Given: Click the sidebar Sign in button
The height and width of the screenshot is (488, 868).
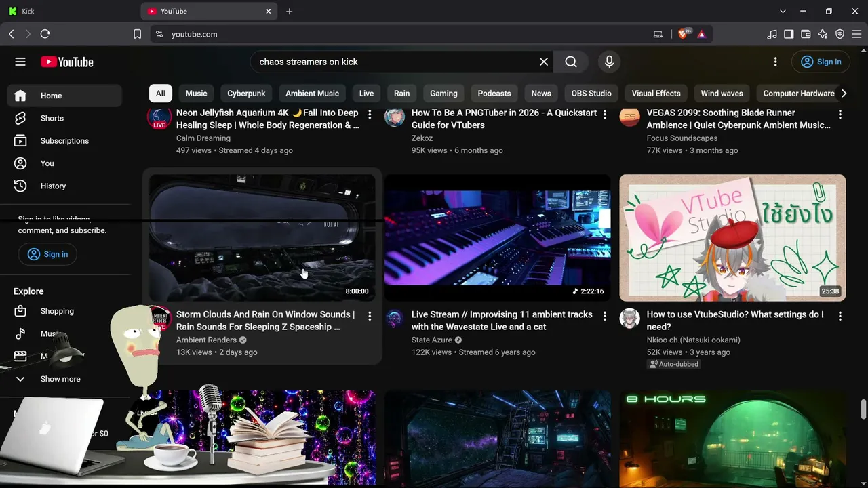Looking at the screenshot, I should [x=47, y=254].
